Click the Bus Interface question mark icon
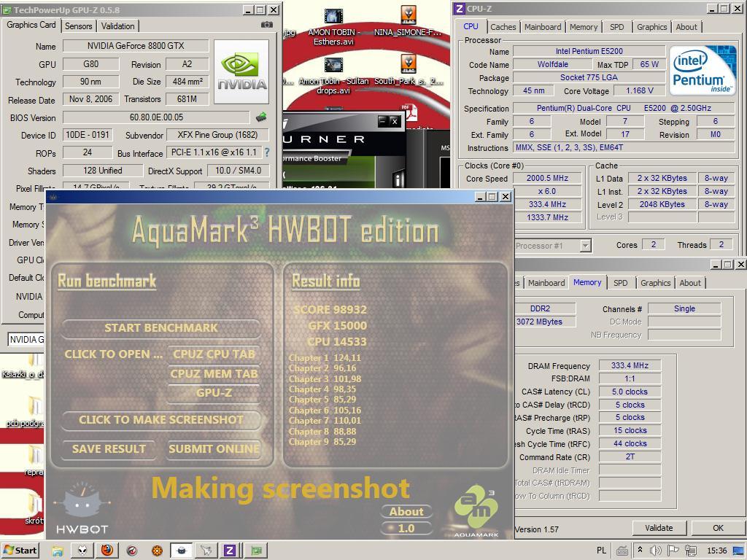 click(x=267, y=152)
